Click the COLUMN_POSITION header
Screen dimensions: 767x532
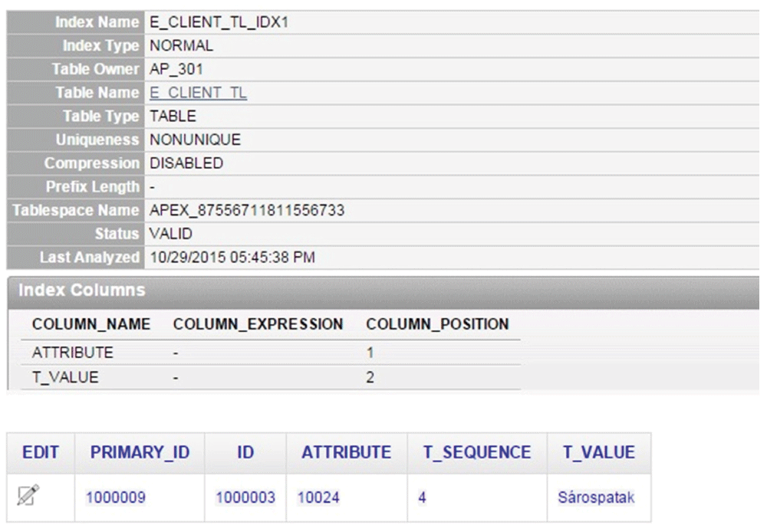(437, 324)
